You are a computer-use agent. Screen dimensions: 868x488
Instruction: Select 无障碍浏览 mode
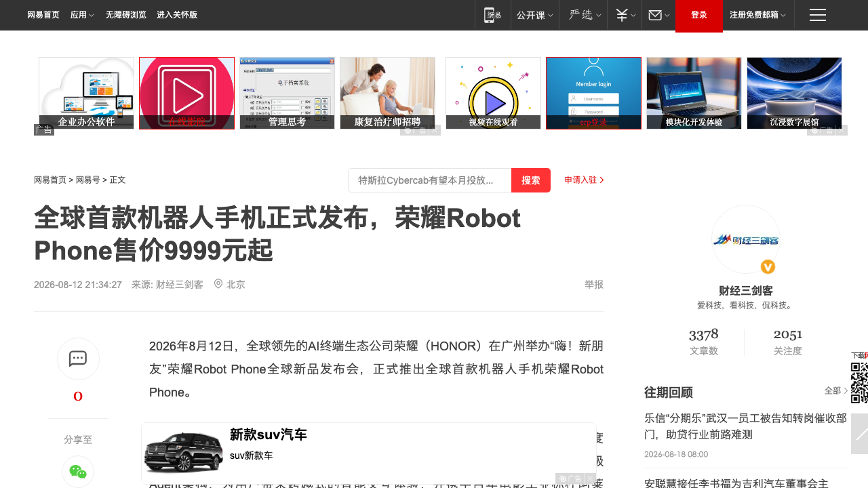(x=126, y=15)
